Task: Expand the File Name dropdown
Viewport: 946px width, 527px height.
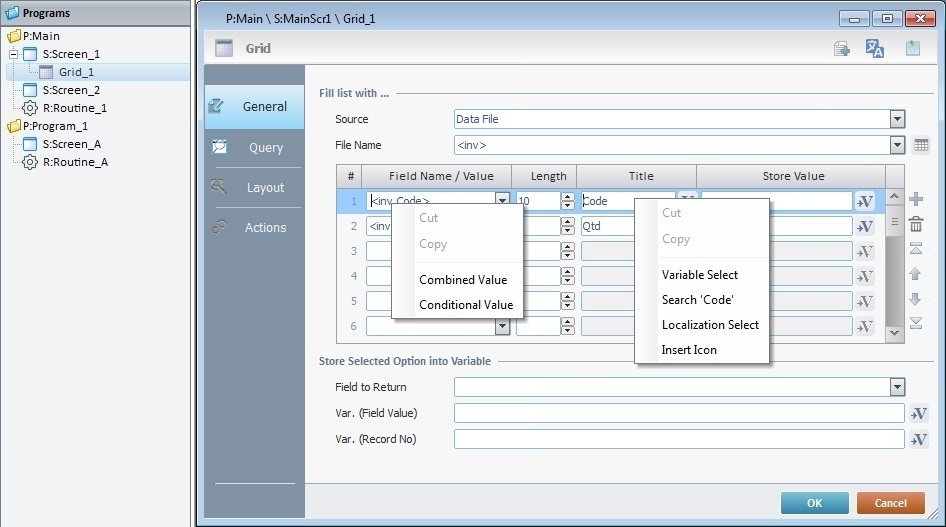Action: [x=896, y=145]
